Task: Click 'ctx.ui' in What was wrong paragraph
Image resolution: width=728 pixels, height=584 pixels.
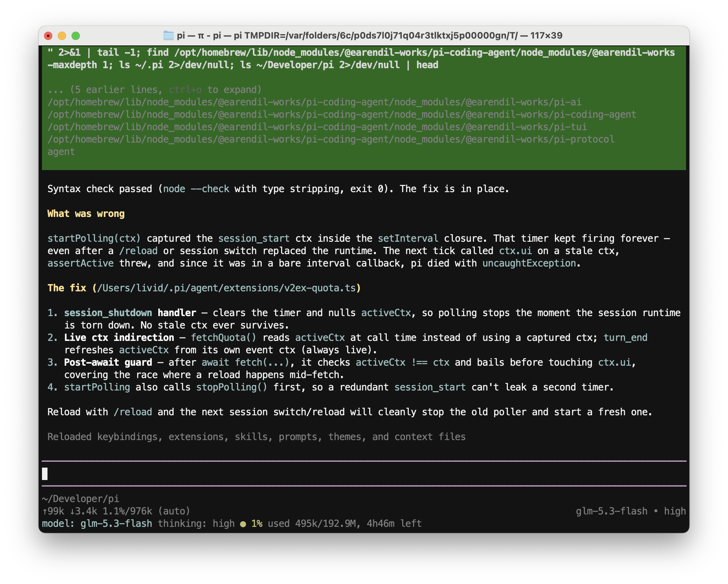Action: [x=515, y=251]
